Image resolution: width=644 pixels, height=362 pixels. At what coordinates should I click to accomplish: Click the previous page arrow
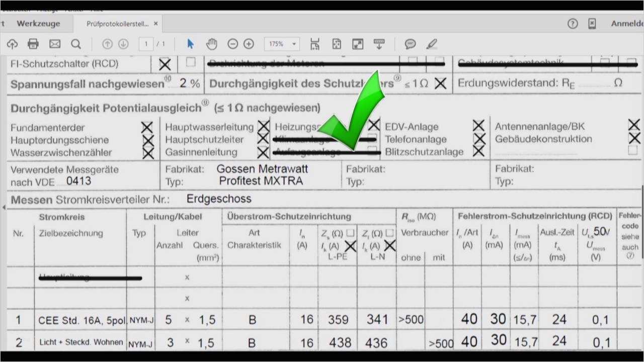(107, 44)
